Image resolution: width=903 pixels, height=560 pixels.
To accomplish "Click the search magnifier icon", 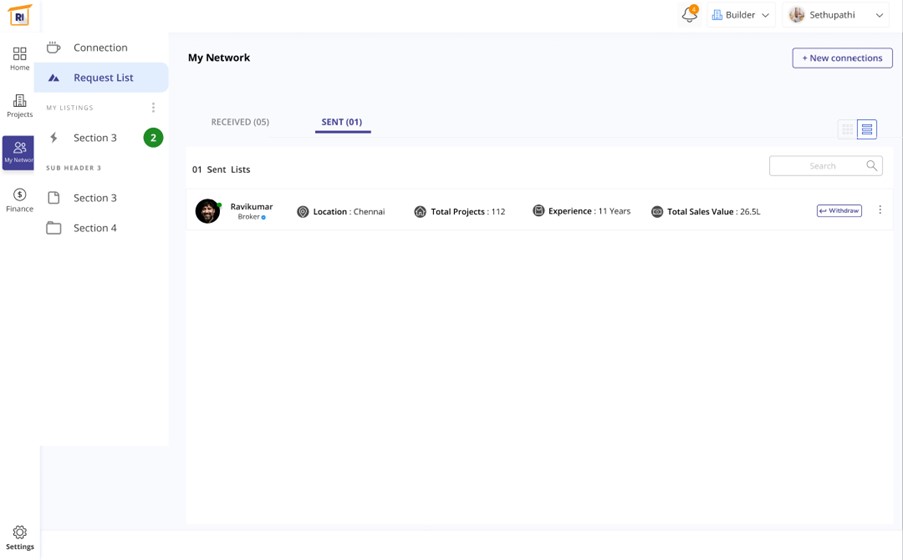I will (x=872, y=166).
